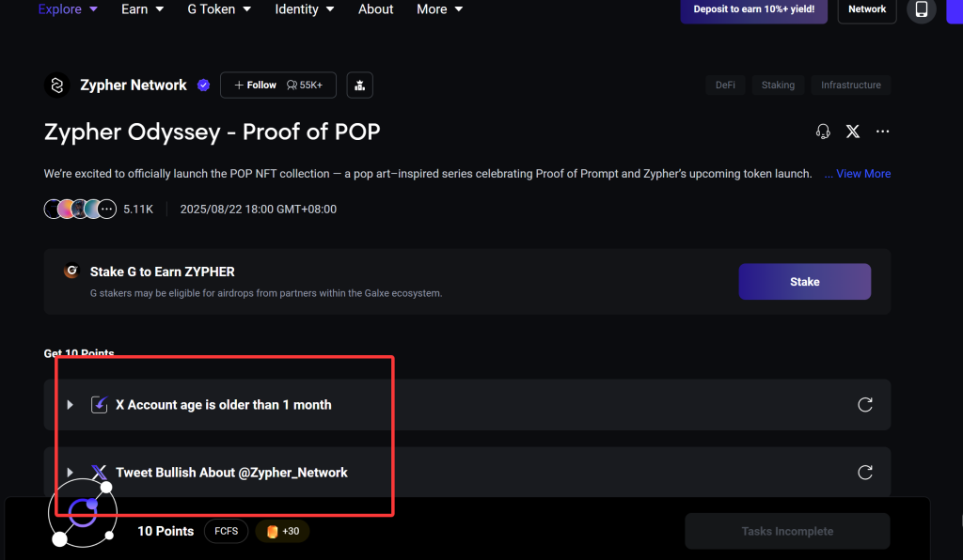963x560 pixels.
Task: Open the X Account age older than 1 month task
Action: [224, 405]
